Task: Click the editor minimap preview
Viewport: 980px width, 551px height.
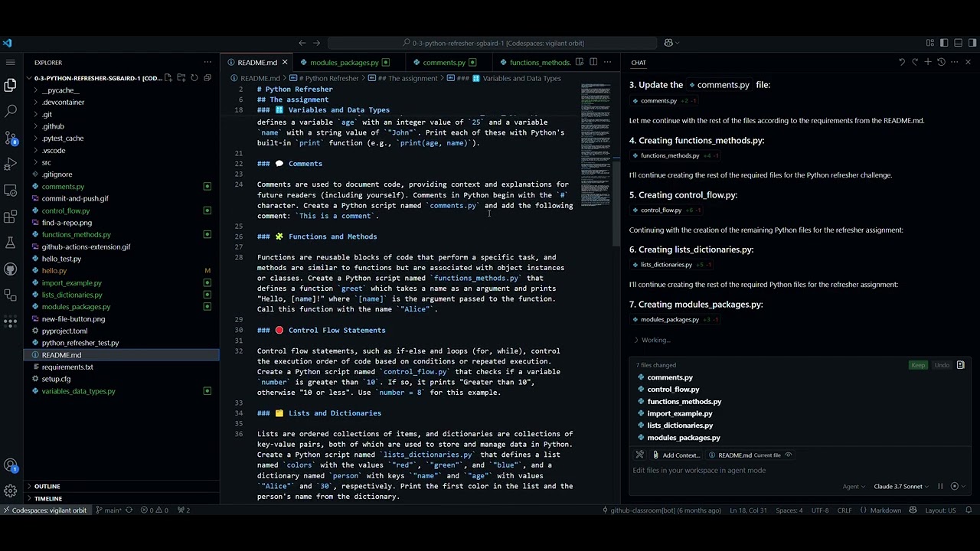Action: (x=595, y=145)
